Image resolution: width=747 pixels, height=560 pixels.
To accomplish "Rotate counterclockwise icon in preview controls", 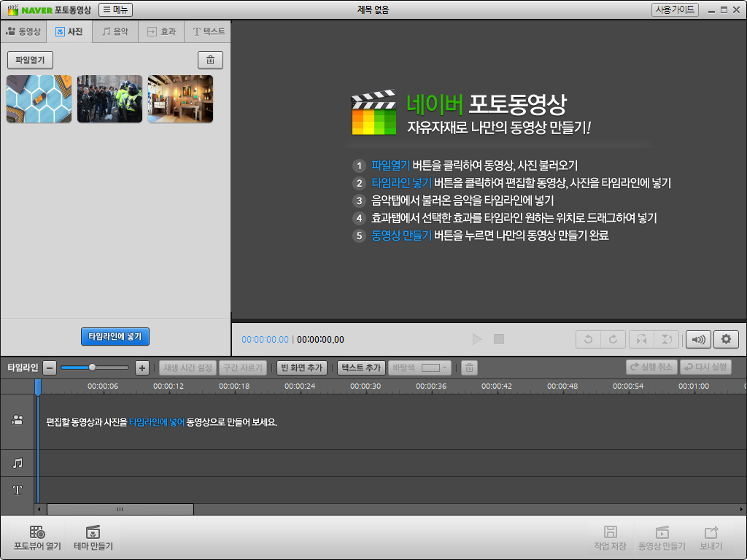I will (x=589, y=339).
